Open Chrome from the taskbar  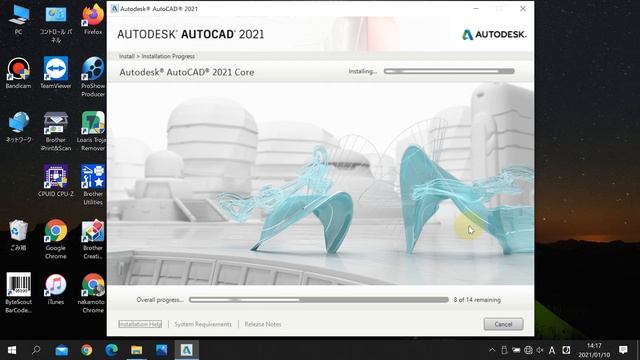(87, 350)
